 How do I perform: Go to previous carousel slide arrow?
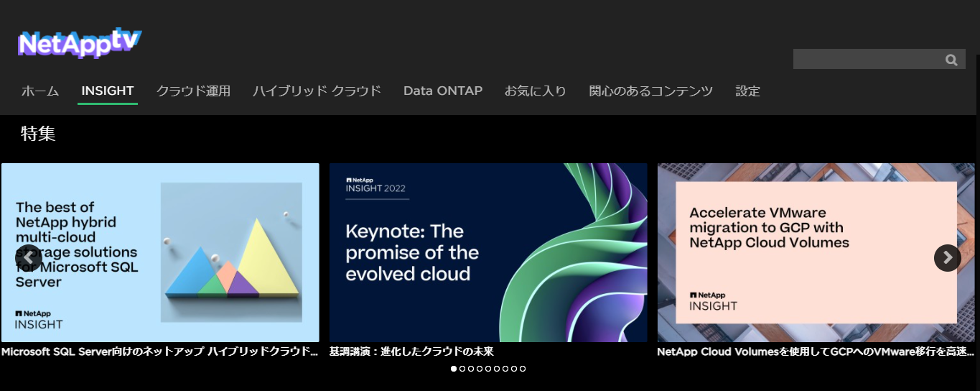point(29,257)
